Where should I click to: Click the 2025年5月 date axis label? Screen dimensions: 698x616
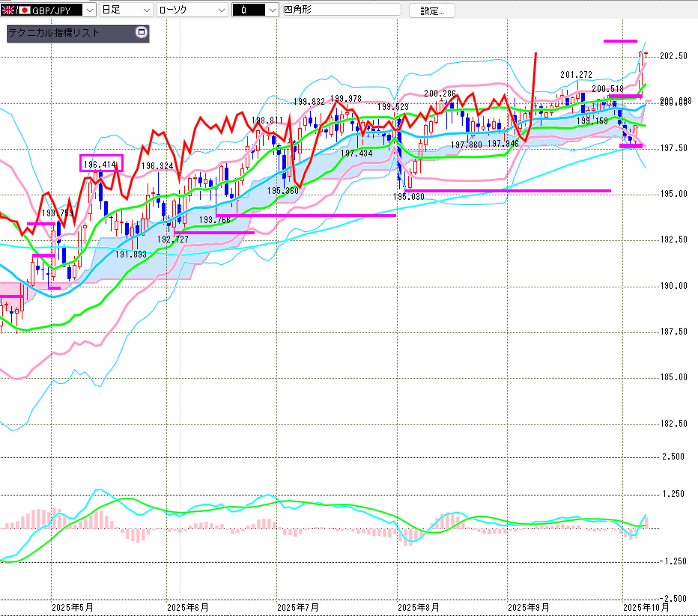pos(72,607)
